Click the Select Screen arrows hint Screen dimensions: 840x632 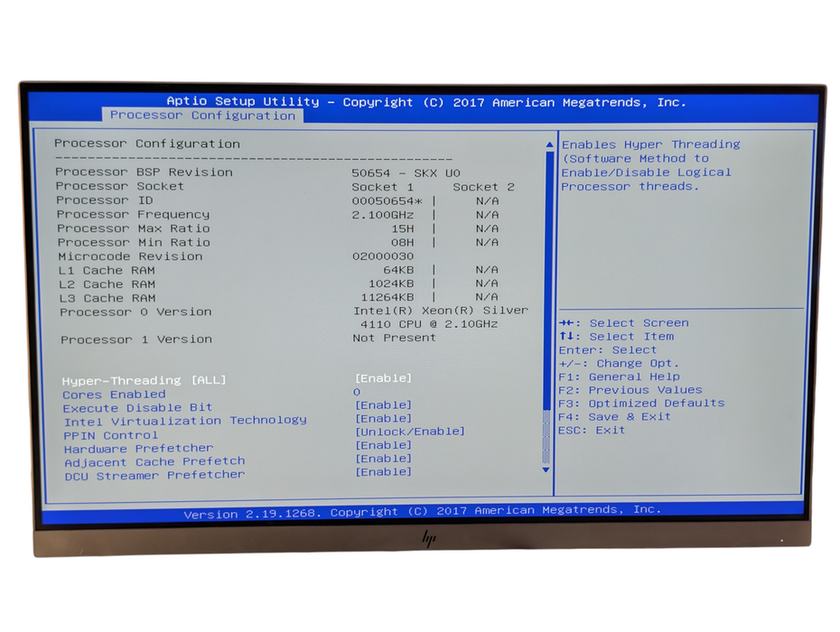(624, 323)
